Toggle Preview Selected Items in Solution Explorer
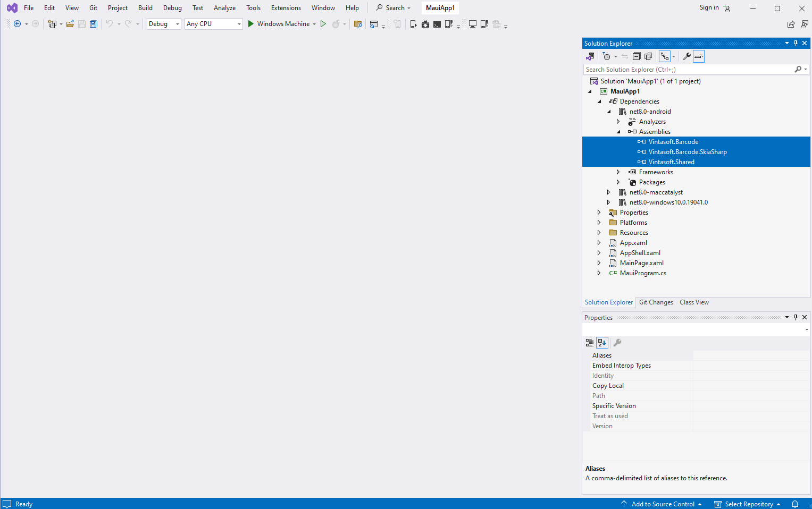The height and width of the screenshot is (509, 812). [x=699, y=56]
